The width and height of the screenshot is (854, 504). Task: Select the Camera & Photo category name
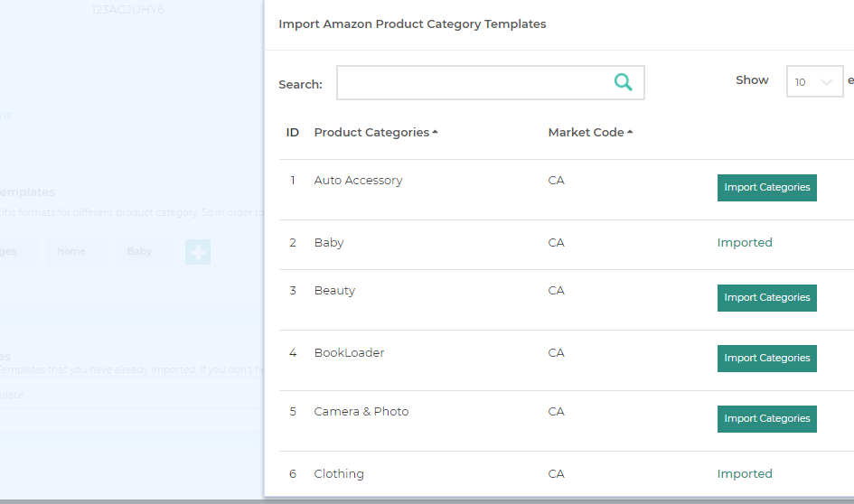coord(361,412)
